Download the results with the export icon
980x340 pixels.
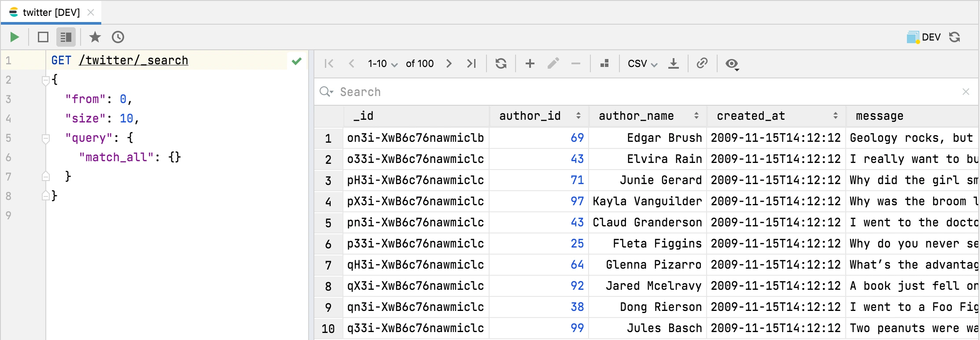[673, 64]
